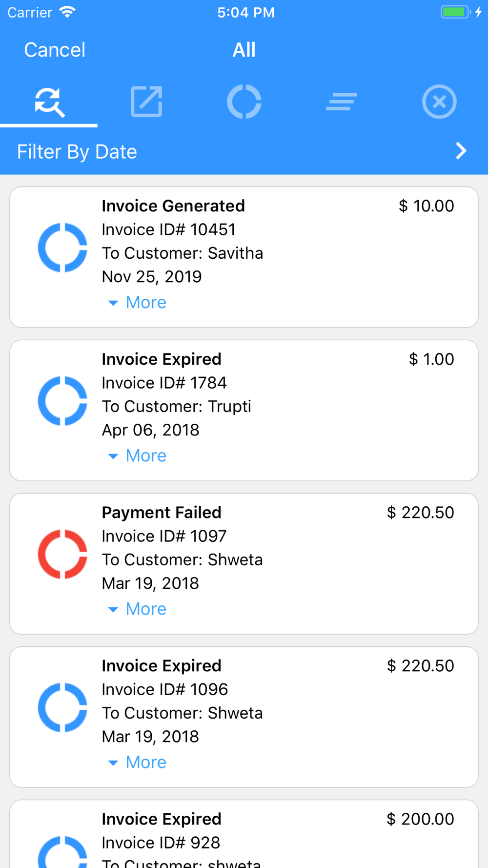This screenshot has width=488, height=868.
Task: Select the circled-X filter tab icon
Action: click(x=439, y=102)
